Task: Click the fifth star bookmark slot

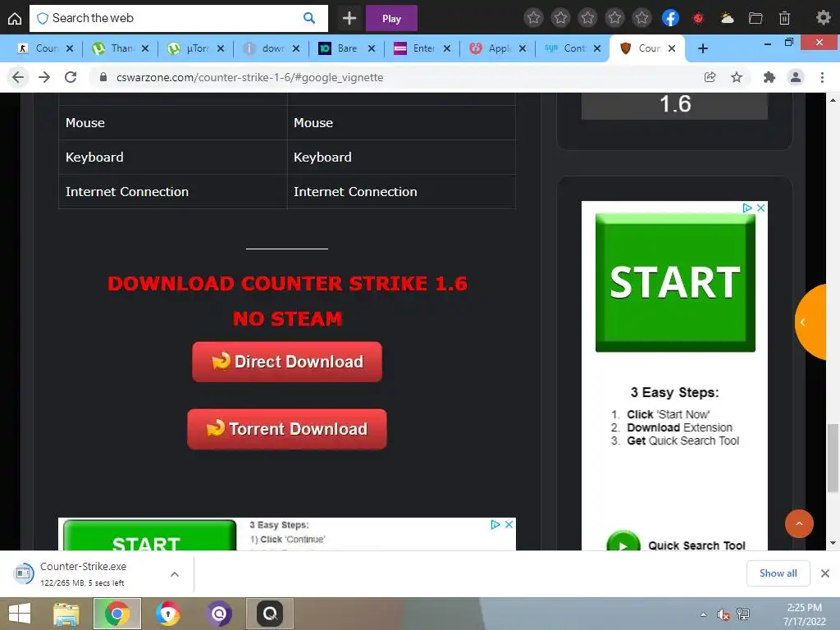Action: click(641, 18)
